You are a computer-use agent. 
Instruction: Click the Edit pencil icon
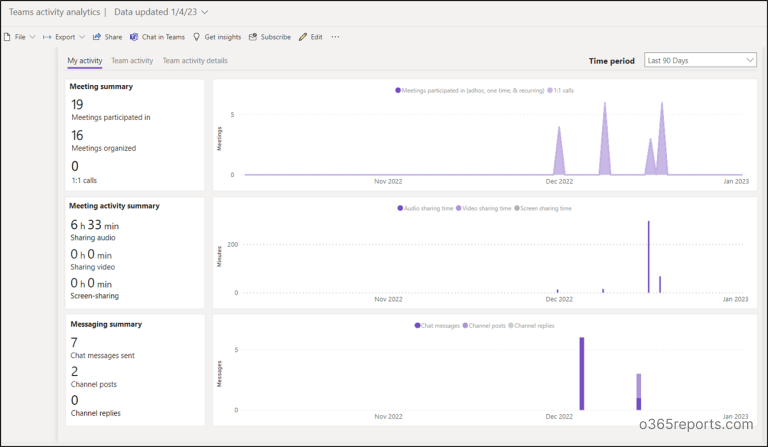click(x=303, y=37)
